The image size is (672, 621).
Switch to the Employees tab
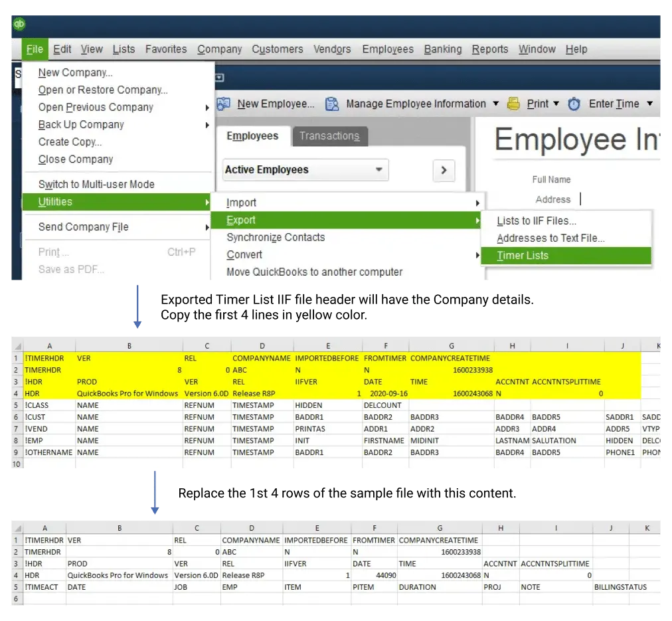[x=253, y=136]
